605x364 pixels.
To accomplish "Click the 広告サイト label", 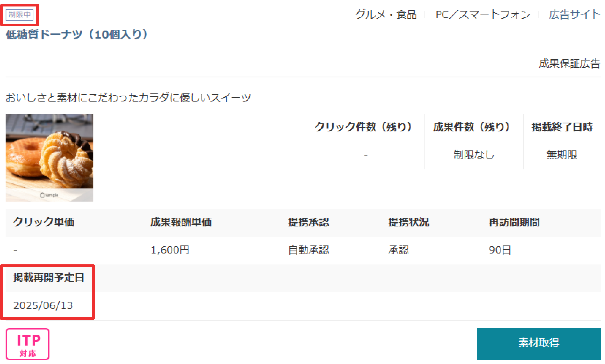I will click(574, 14).
